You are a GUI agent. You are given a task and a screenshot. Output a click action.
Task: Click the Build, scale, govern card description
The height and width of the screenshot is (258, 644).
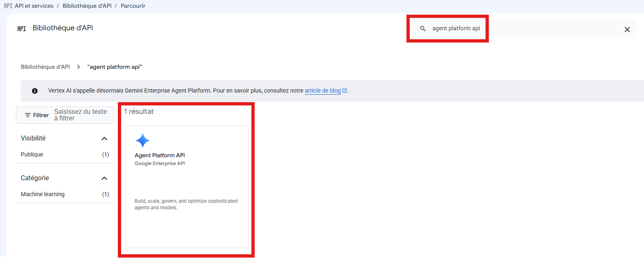pos(186,204)
